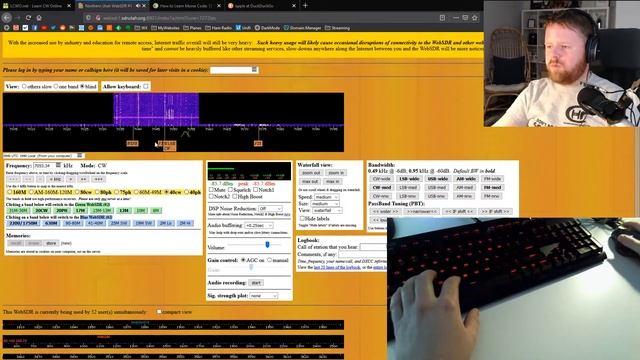This screenshot has height=360, width=640.
Task: Open the browser home page icon
Action: pos(39,18)
